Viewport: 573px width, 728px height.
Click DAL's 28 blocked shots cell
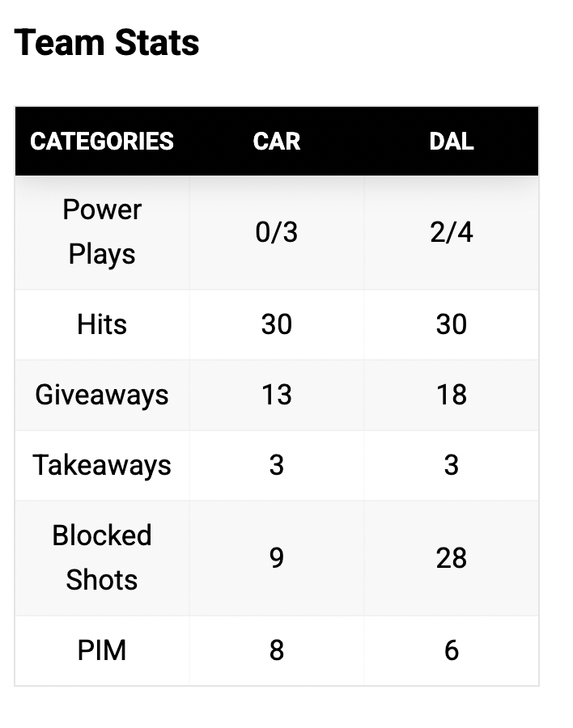coord(452,558)
